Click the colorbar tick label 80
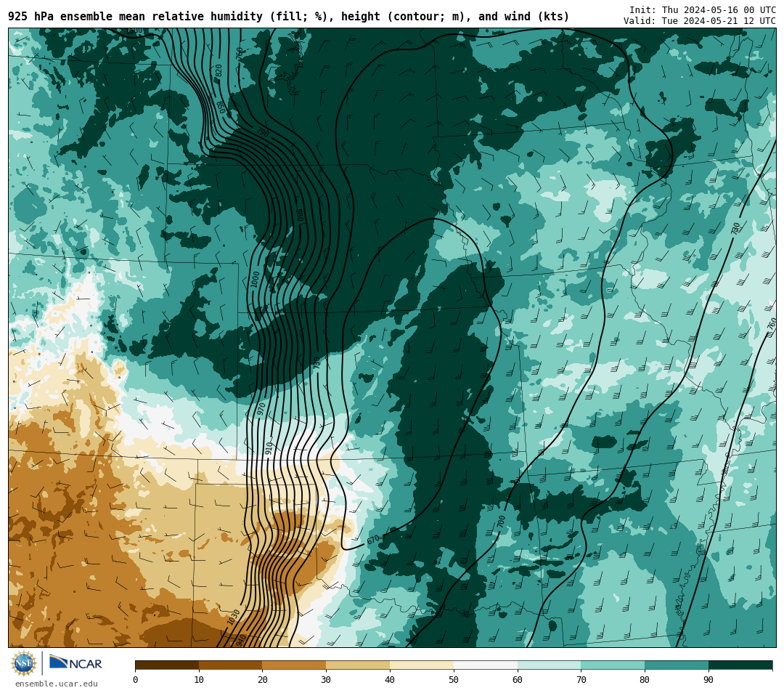 pos(645,679)
